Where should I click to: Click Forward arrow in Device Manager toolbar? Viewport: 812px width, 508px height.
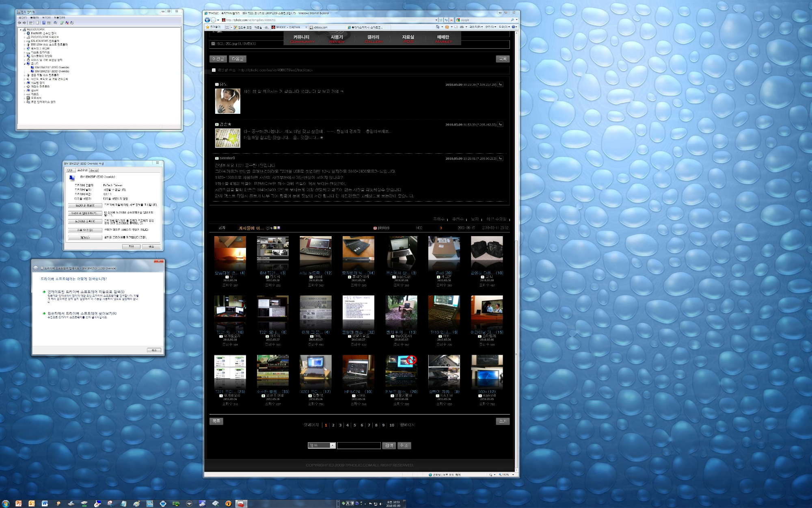click(x=24, y=23)
